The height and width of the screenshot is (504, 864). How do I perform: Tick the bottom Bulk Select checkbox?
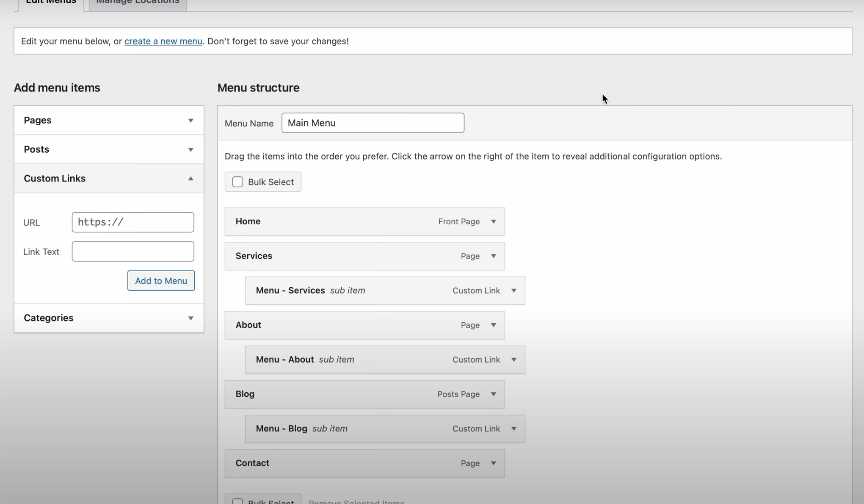click(x=237, y=501)
